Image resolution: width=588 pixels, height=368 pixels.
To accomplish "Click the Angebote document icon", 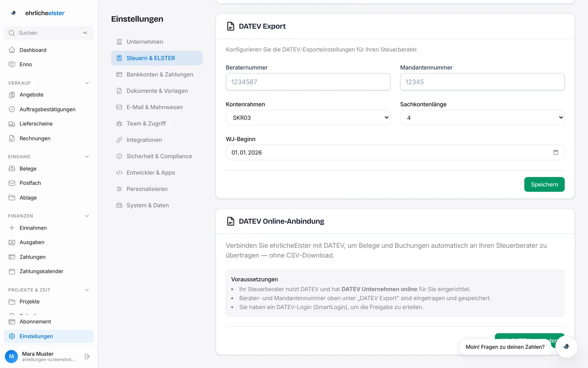I will [12, 95].
